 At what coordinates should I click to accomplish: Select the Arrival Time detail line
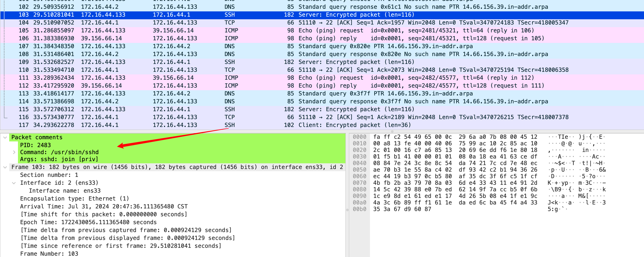point(104,206)
